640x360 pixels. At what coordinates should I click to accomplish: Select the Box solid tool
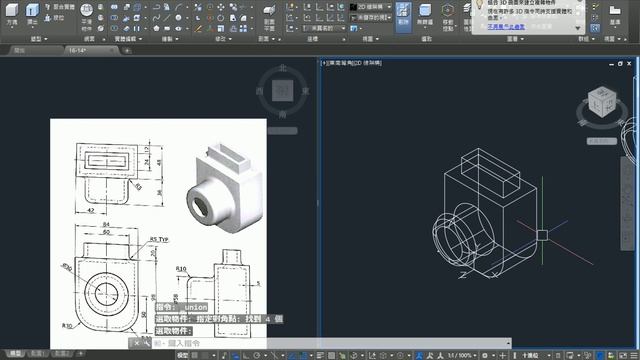[x=12, y=14]
